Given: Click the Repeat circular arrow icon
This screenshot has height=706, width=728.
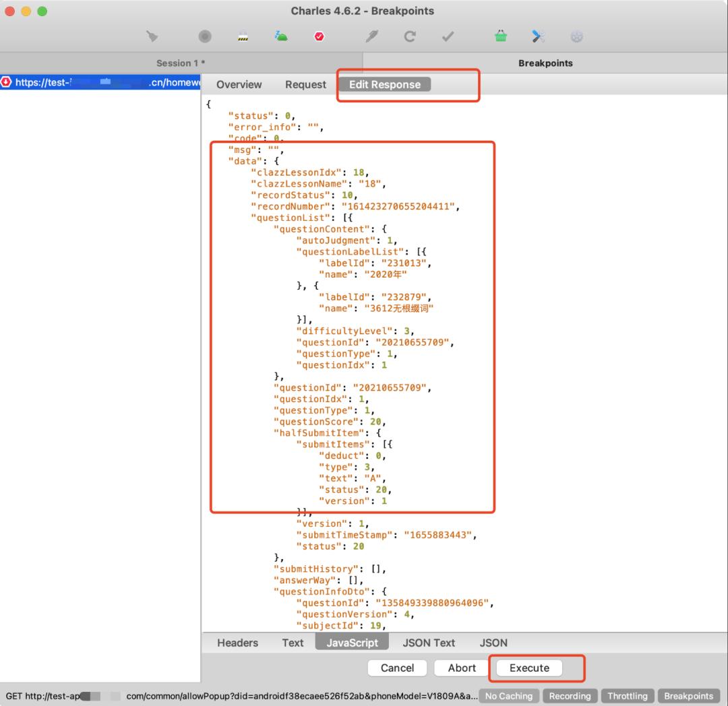Looking at the screenshot, I should coord(409,36).
